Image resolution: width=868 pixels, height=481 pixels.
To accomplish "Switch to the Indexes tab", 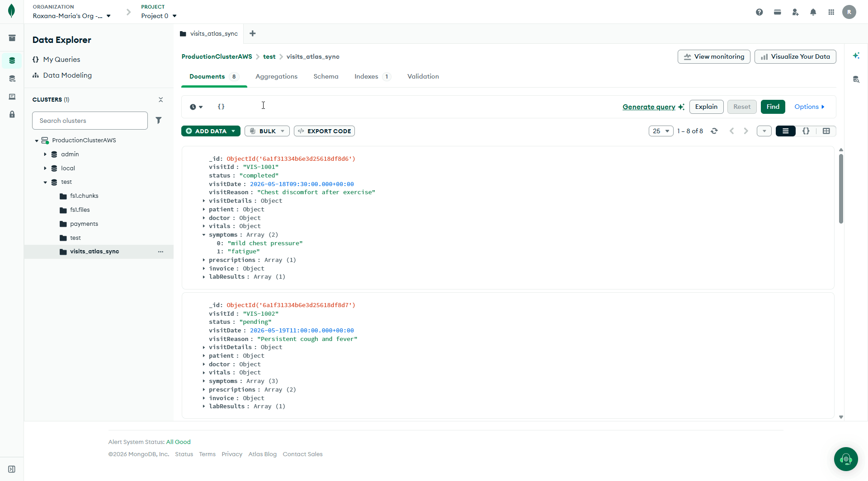I will pyautogui.click(x=372, y=76).
